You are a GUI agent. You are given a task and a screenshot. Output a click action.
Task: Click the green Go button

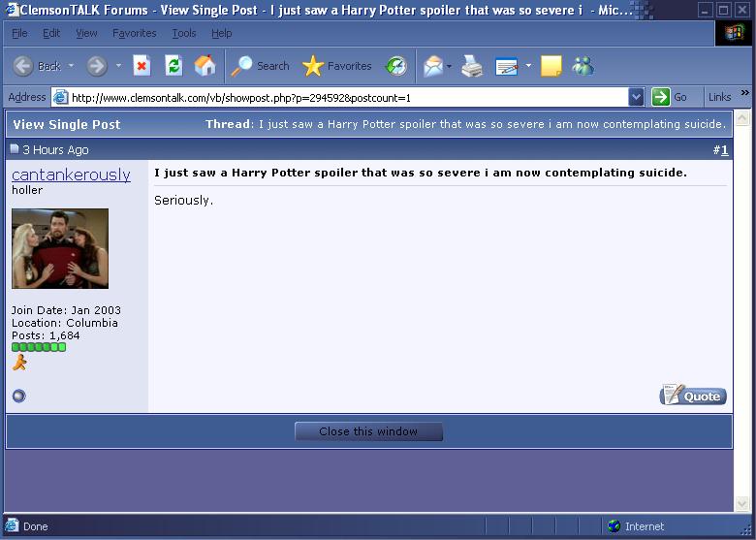tap(670, 97)
